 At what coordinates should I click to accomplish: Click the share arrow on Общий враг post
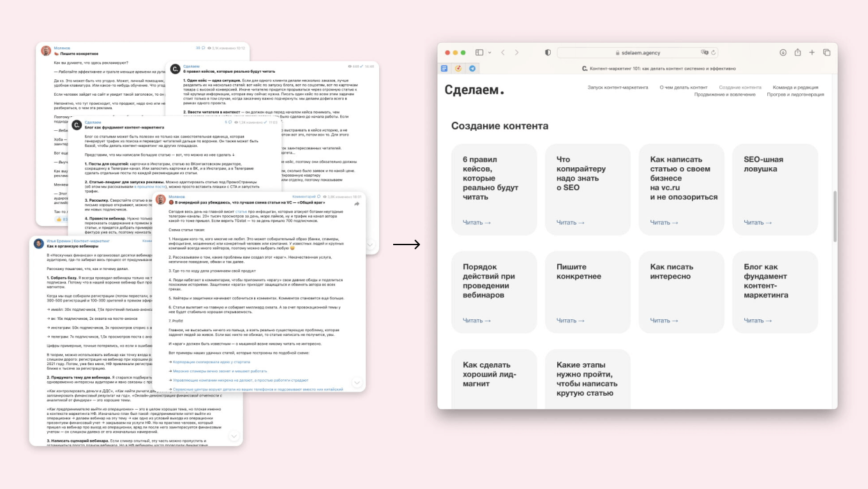coord(357,204)
